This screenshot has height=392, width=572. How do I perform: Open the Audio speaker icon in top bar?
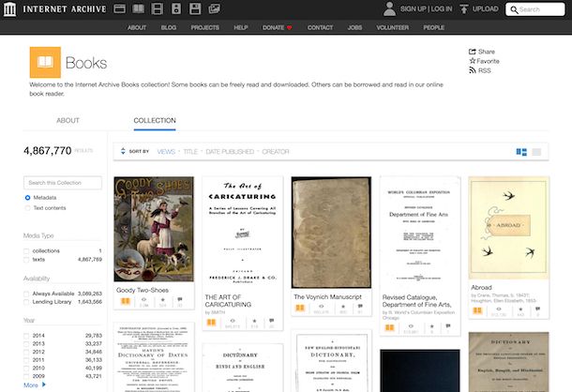point(176,8)
